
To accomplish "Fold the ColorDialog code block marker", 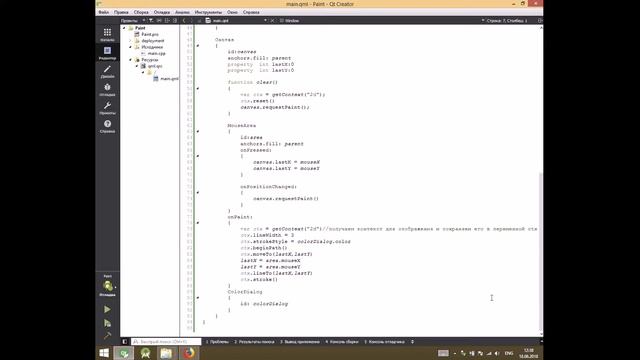I will (198, 298).
